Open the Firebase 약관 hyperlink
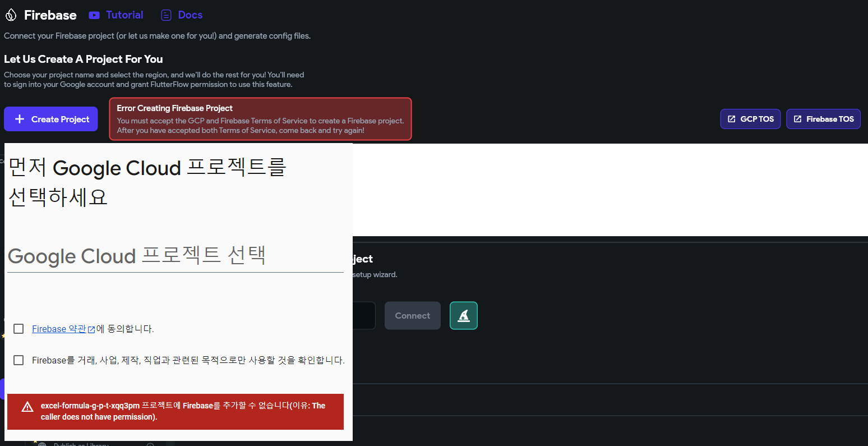The height and width of the screenshot is (446, 868). 59,329
